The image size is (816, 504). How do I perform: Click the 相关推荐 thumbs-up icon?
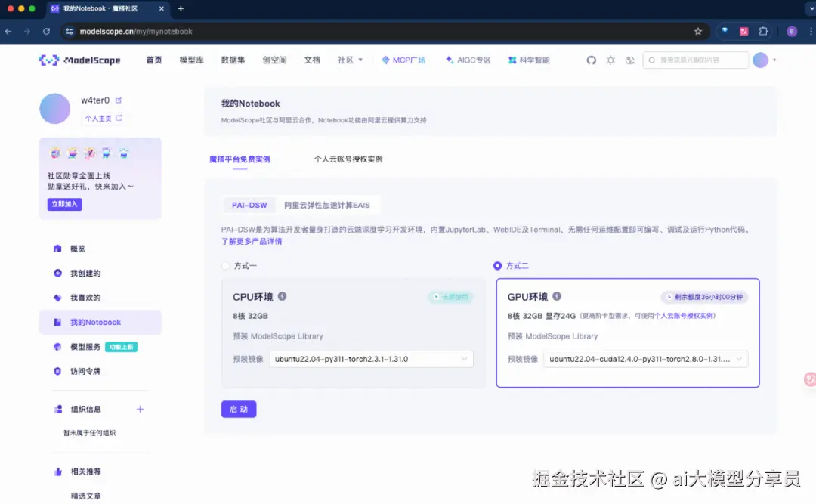[57, 472]
